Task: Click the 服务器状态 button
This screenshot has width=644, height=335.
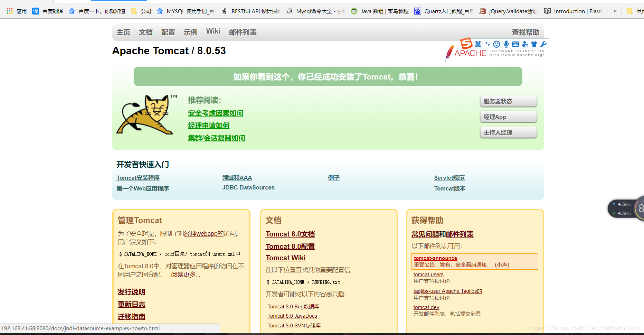Action: pyautogui.click(x=508, y=101)
